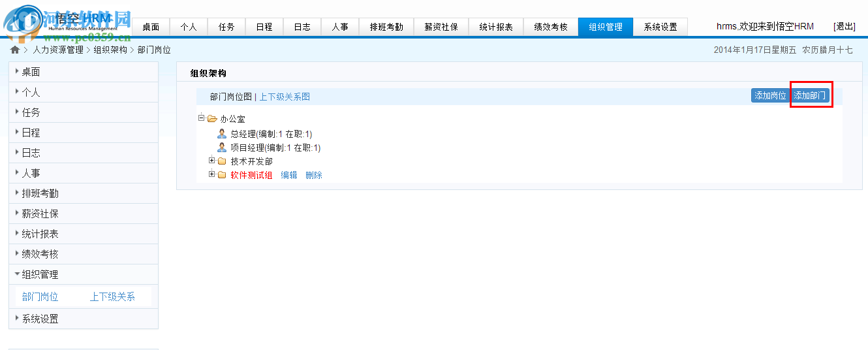Click 人力资源管理 in the breadcrumb

pyautogui.click(x=58, y=50)
